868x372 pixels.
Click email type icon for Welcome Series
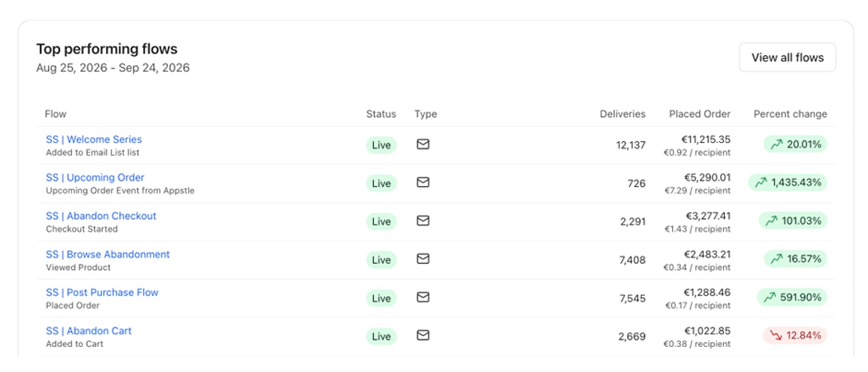423,144
